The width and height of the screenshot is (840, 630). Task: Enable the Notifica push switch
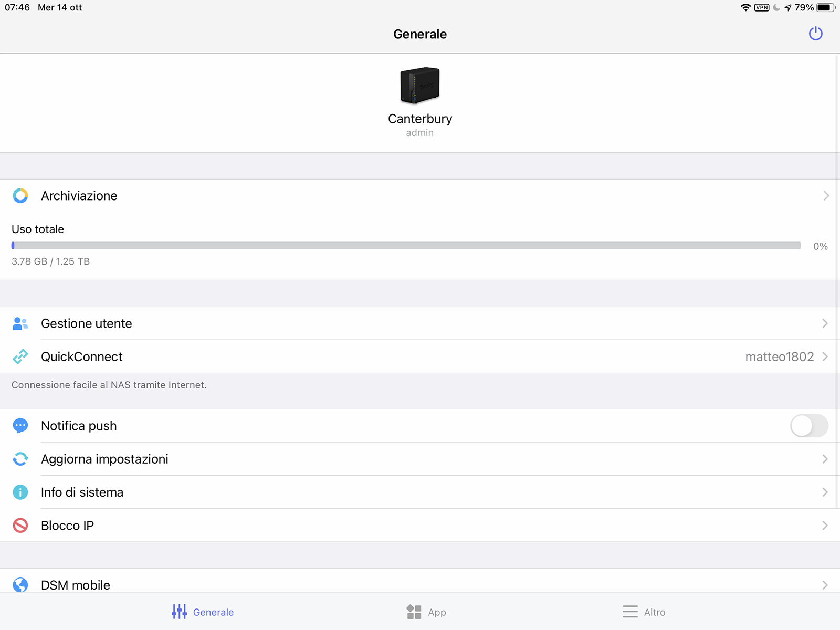[809, 426]
